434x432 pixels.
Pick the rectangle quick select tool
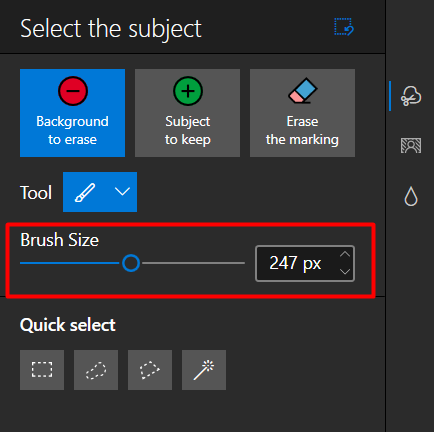pos(42,370)
